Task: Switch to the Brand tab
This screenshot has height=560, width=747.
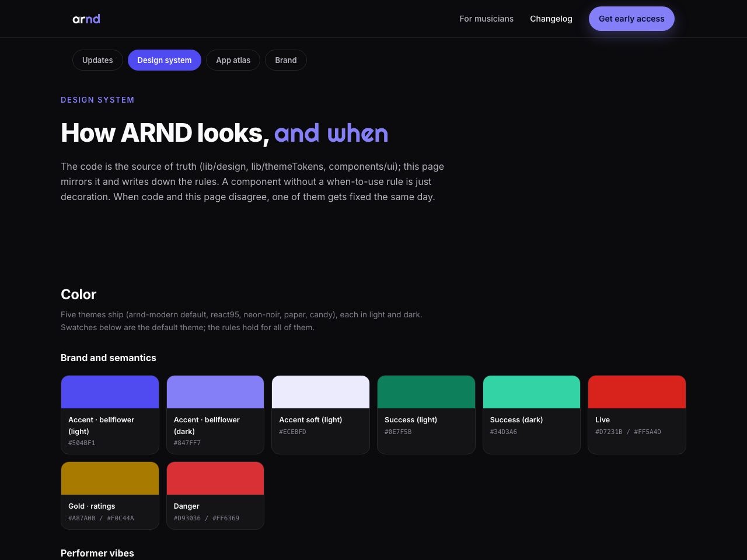Action: click(x=286, y=60)
